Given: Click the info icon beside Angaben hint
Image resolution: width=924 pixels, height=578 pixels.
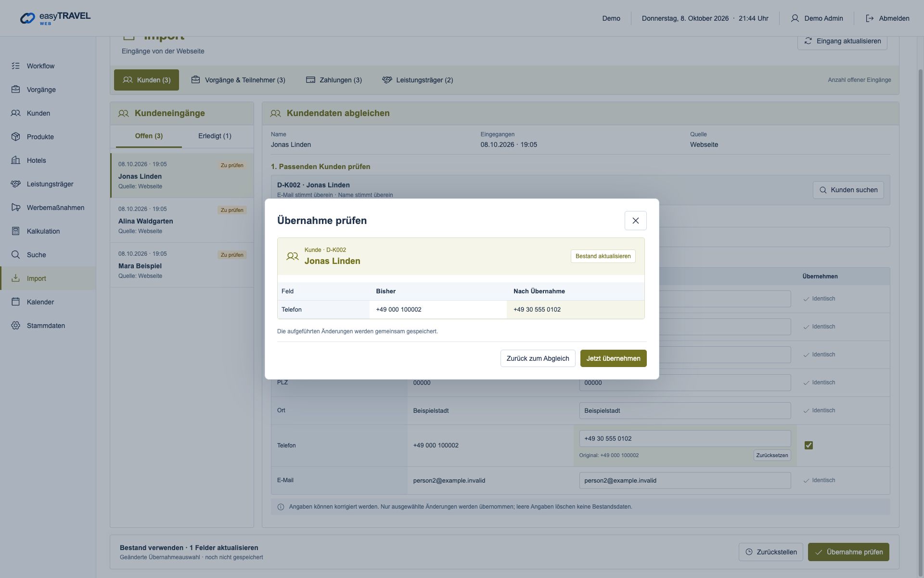Looking at the screenshot, I should click(x=281, y=507).
